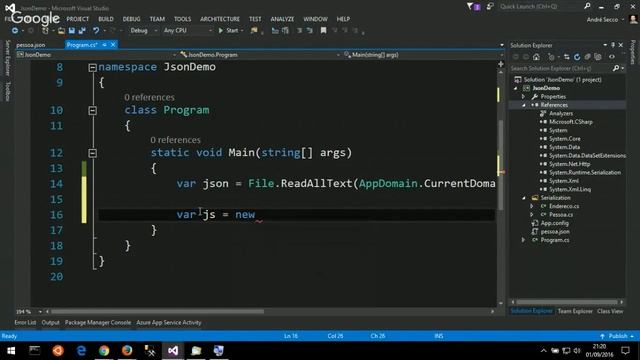Toggle Sync with Active Document
This screenshot has width=640, height=360.
tap(567, 57)
